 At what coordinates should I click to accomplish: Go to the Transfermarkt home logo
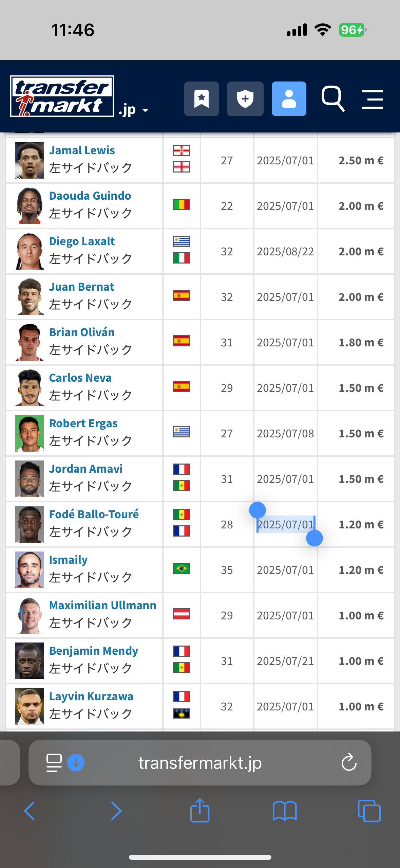pos(62,96)
